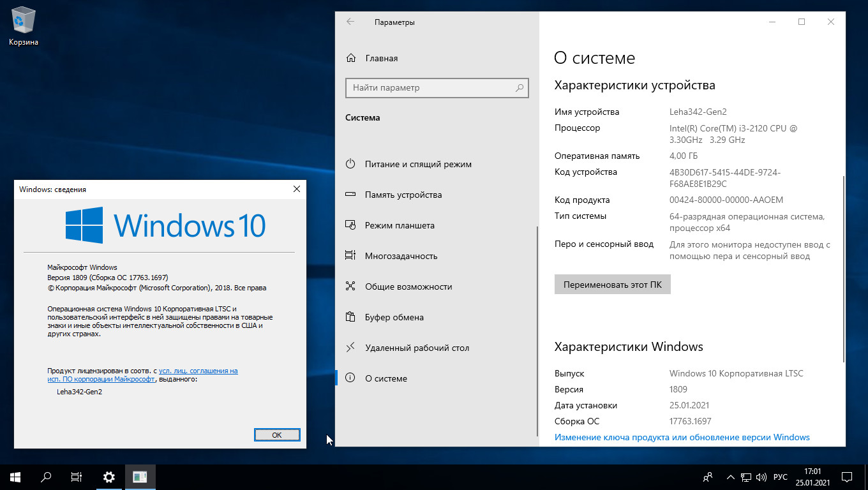Click the Система sidebar heading

tap(363, 117)
